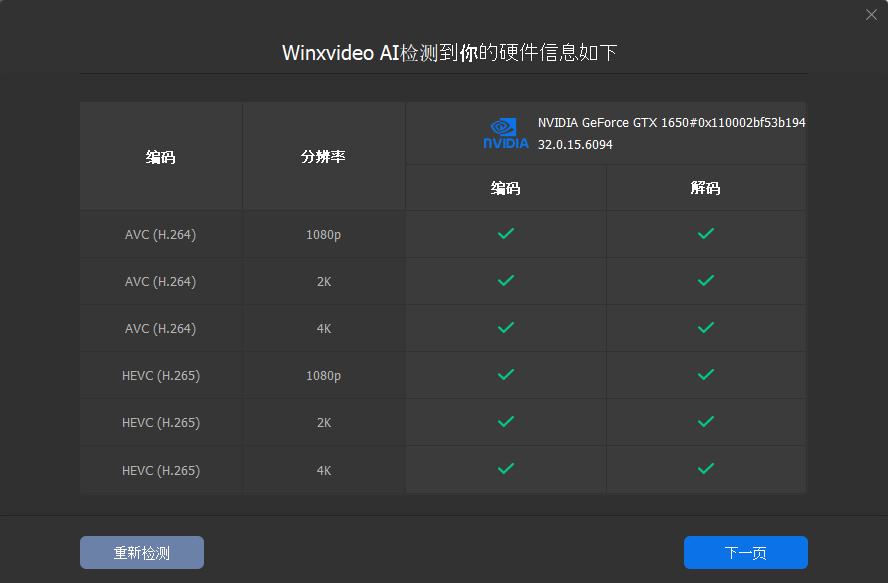Click driver version 32.0.15.6094 text

pyautogui.click(x=575, y=145)
